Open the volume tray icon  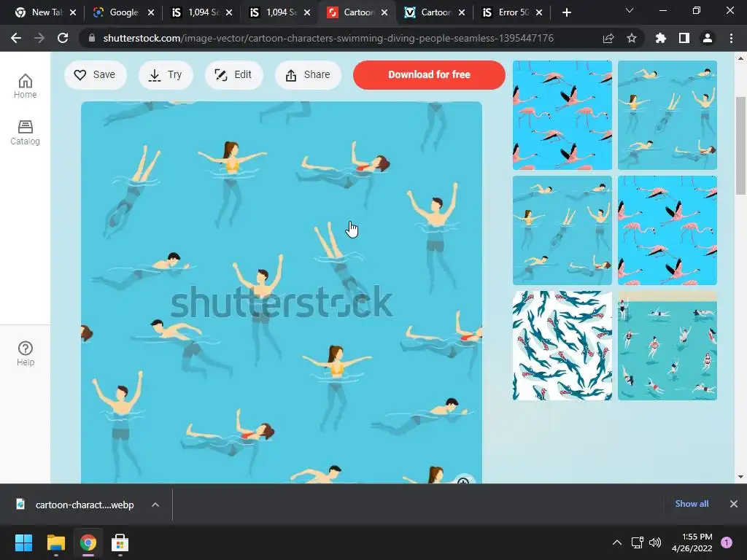(655, 542)
